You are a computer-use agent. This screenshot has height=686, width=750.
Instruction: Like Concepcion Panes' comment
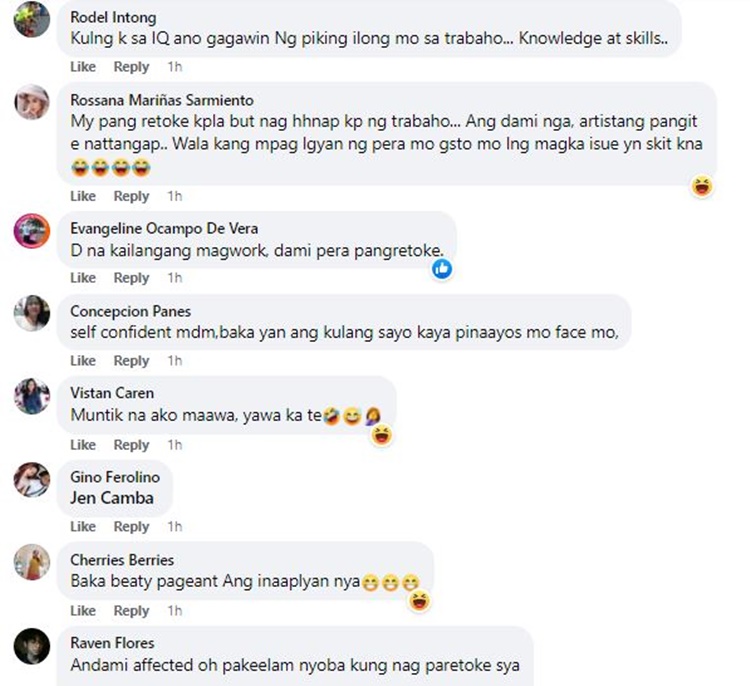(83, 360)
